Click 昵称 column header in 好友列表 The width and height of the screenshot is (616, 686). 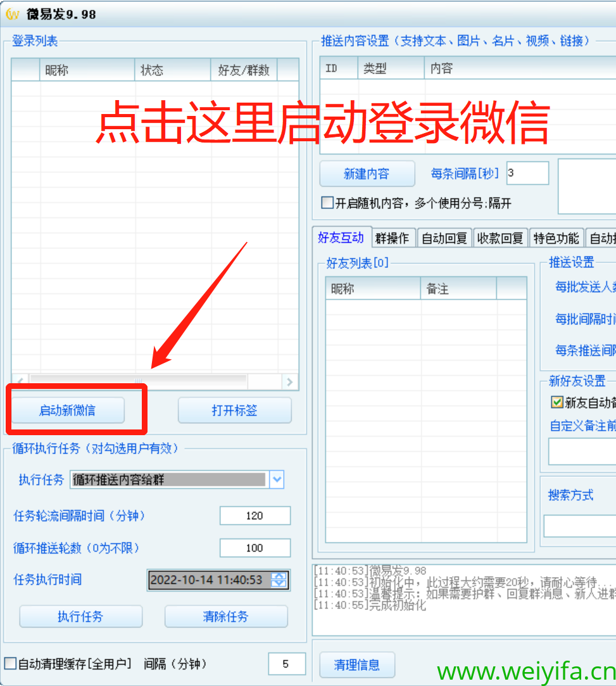[374, 289]
